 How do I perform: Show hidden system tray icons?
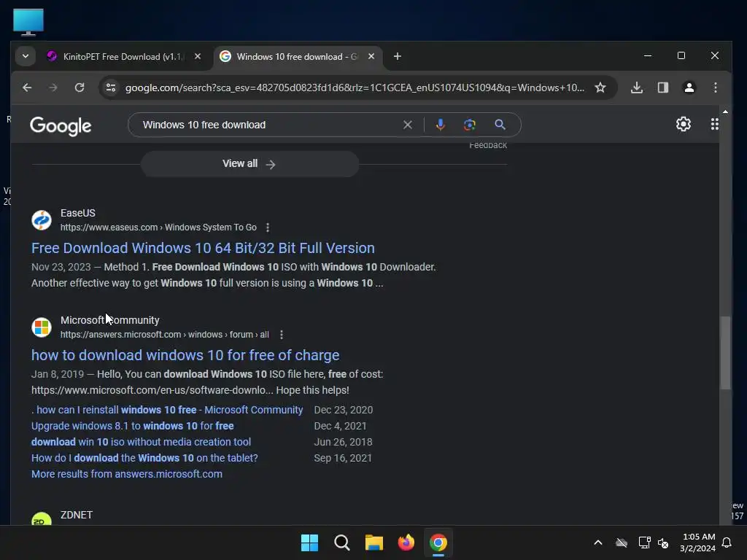[x=598, y=542]
